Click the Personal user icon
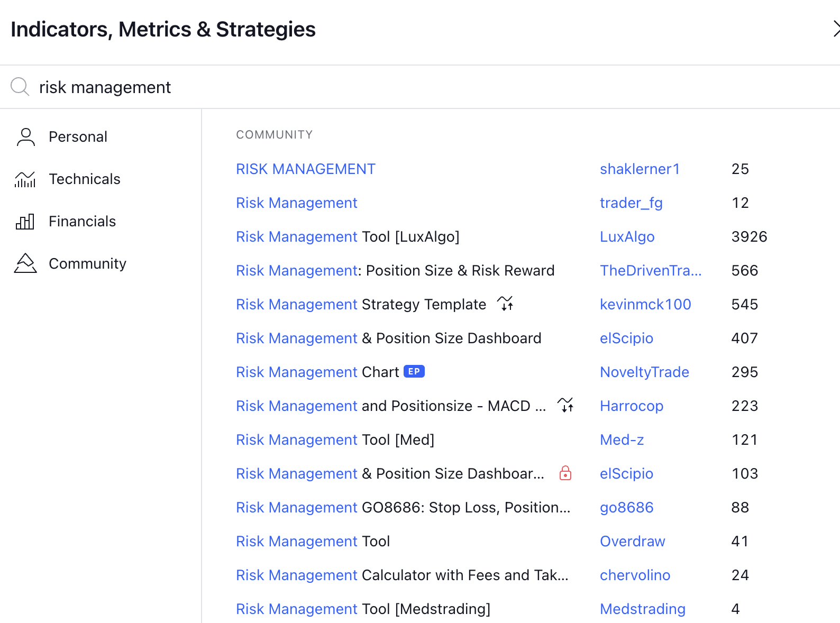 tap(25, 137)
